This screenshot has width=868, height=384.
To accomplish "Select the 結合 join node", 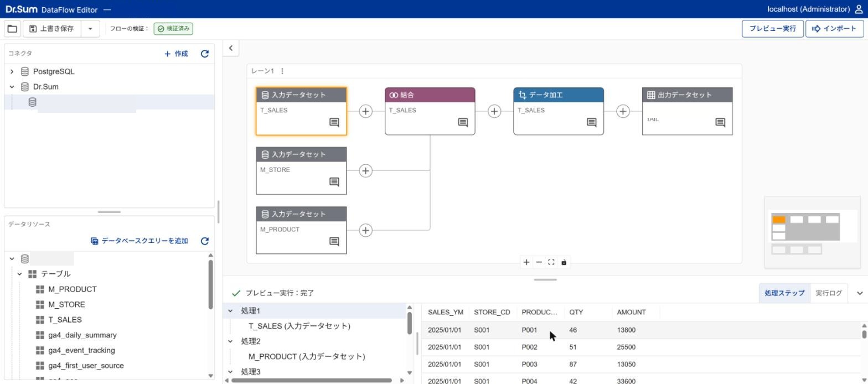I will click(430, 111).
